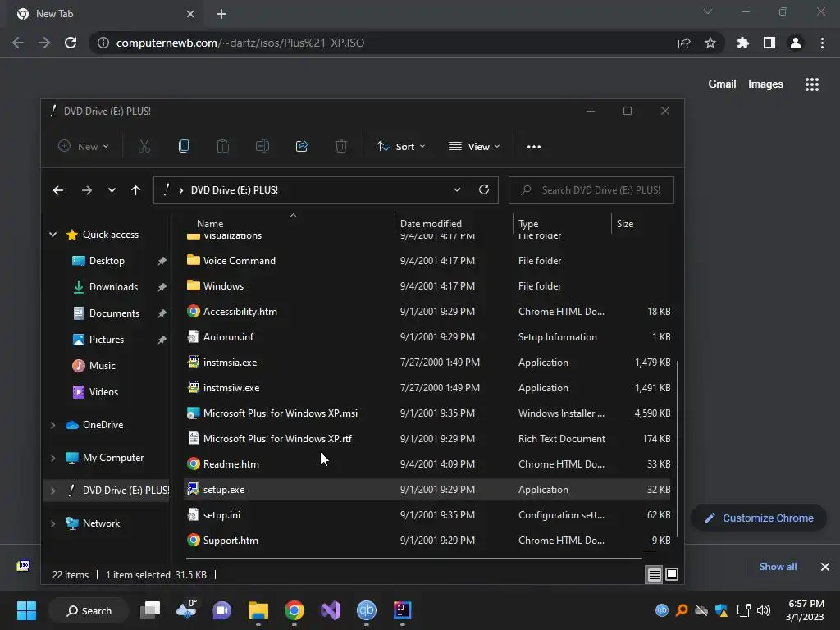Go up one folder level
The image size is (840, 630).
[x=135, y=190]
